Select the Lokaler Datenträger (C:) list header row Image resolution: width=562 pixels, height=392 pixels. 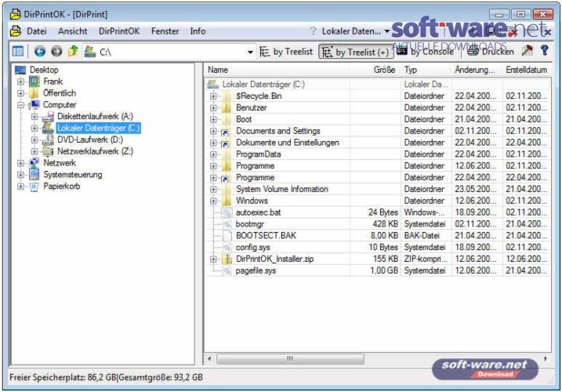(x=378, y=85)
